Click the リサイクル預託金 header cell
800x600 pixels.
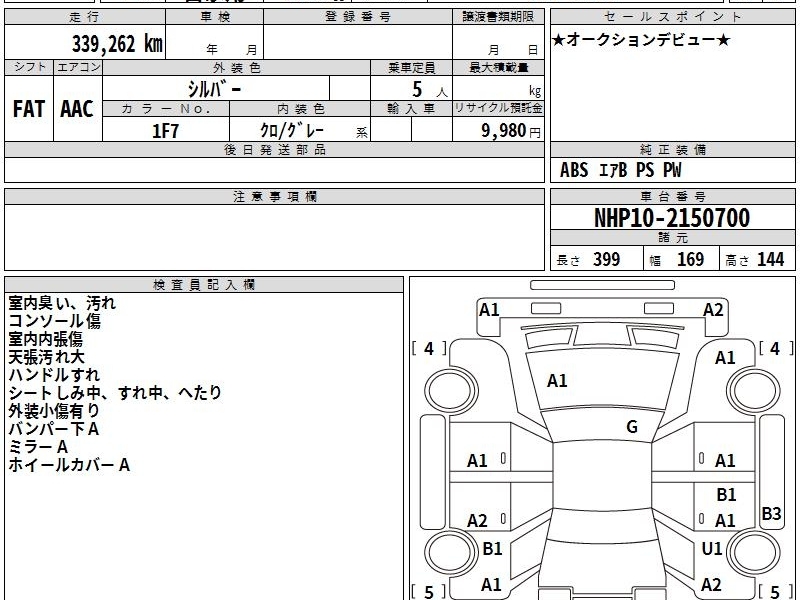498,108
